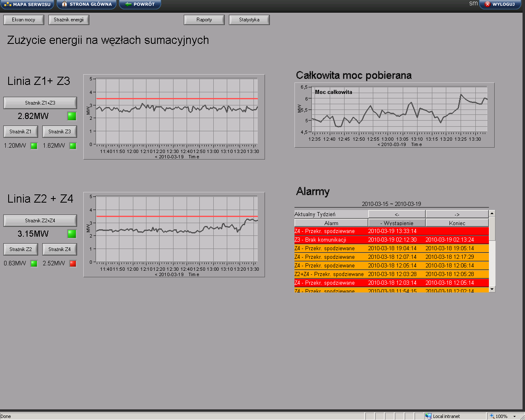Click the alarm end time 2010-03-19 02:13:24
Screen dimensions: 525x420
point(450,240)
